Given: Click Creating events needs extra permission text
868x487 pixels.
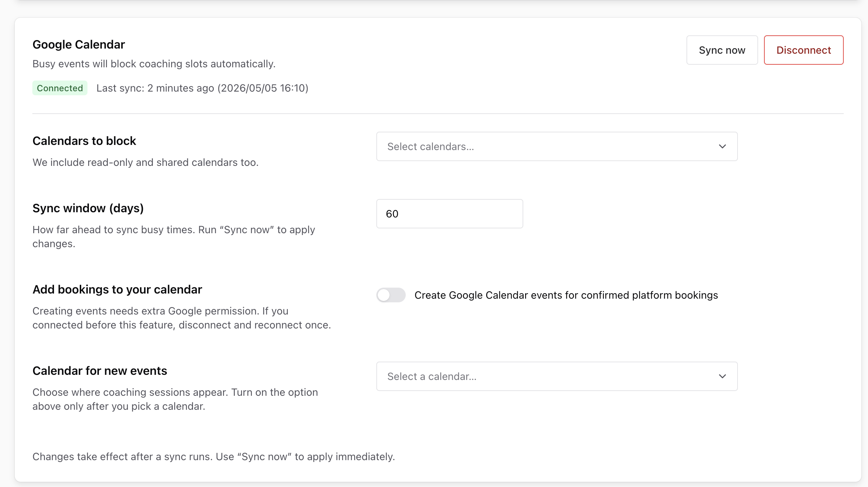Looking at the screenshot, I should (x=182, y=318).
